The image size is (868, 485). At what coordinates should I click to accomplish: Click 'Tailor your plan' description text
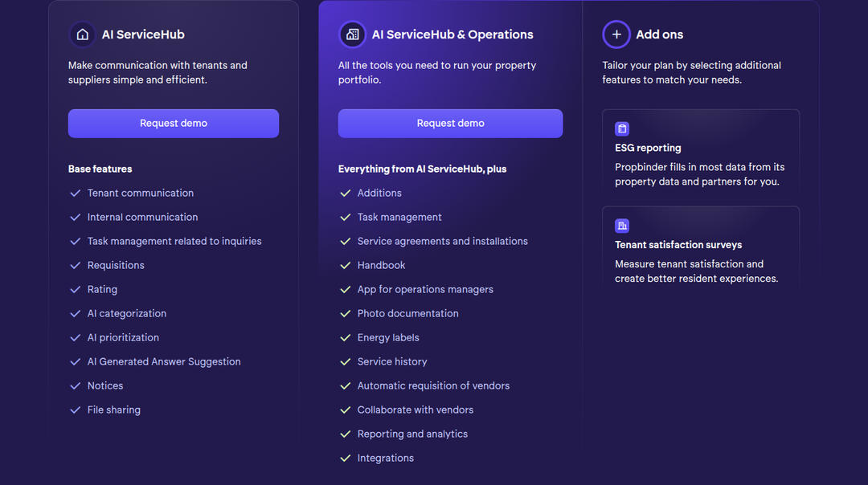(691, 72)
